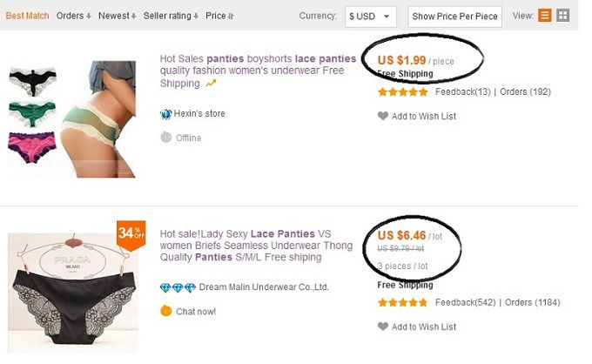Screen dimensions: 592x364
Task: Open black lace panties product thumbnail
Action: point(73,293)
